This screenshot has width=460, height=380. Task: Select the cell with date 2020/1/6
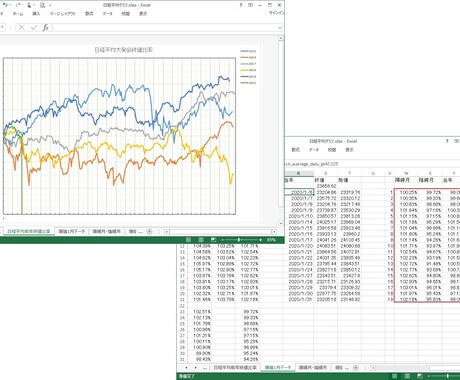tap(299, 192)
